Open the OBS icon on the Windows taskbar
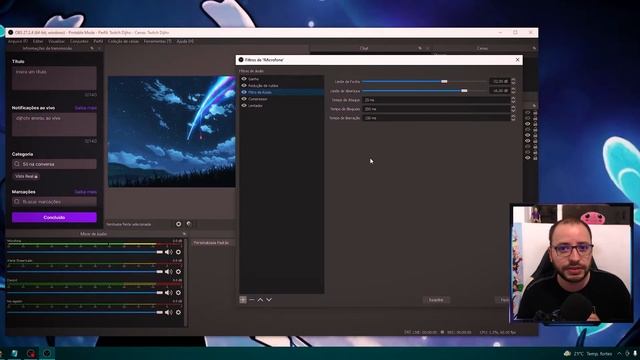 (x=47, y=353)
